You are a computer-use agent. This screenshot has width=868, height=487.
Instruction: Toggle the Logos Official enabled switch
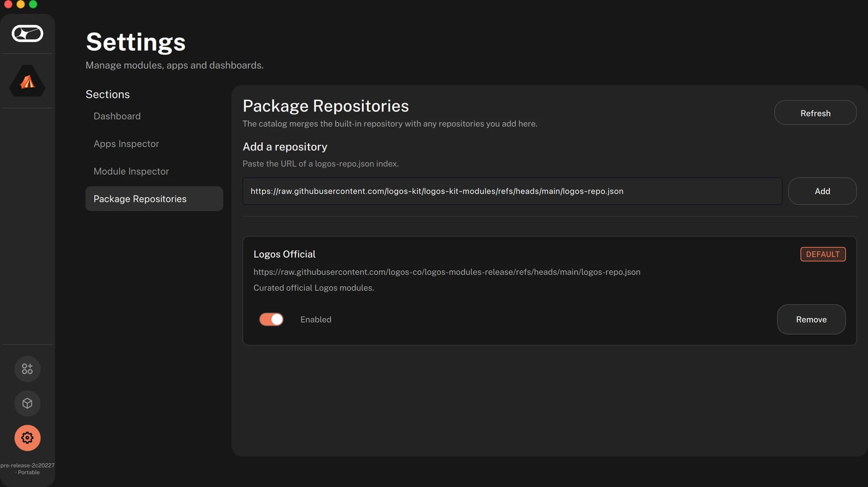[271, 319]
